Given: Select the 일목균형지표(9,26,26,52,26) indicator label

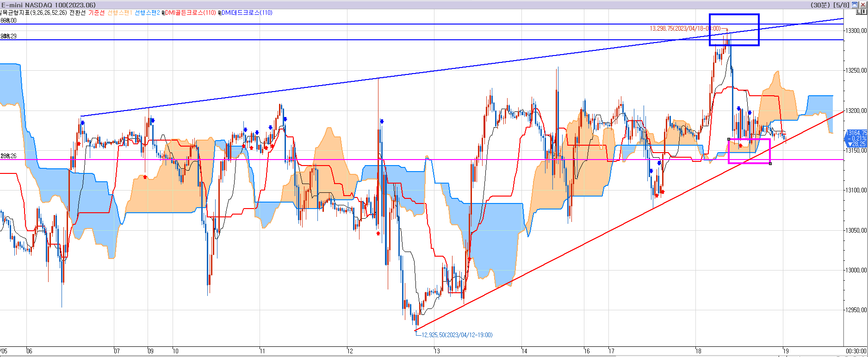Looking at the screenshot, I should [x=33, y=12].
